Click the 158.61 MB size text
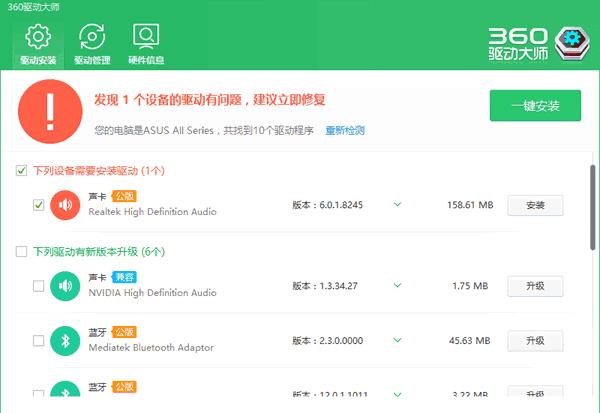The height and width of the screenshot is (413, 600). tap(470, 205)
